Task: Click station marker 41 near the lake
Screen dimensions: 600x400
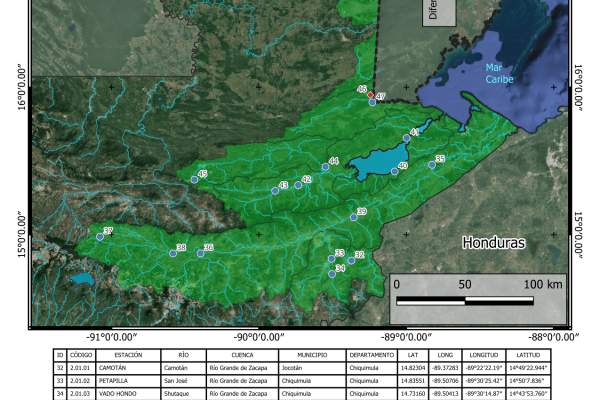Action: pos(406,137)
